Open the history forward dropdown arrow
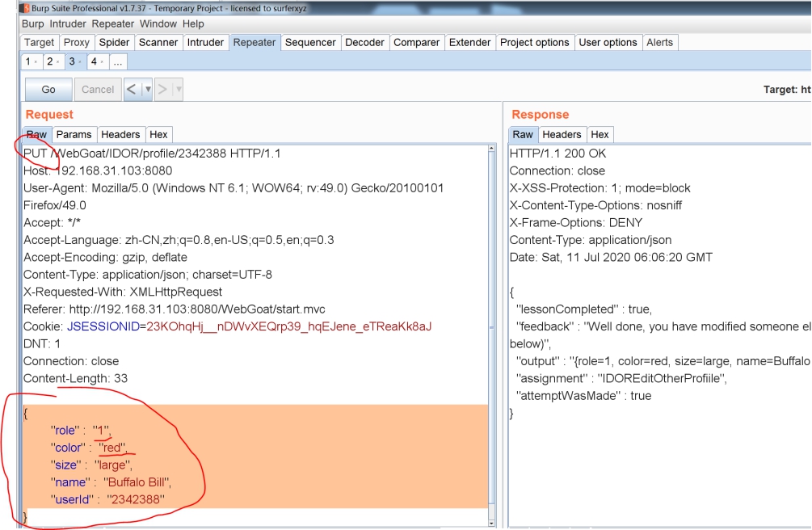Viewport: 812px width, 530px height. pos(178,89)
